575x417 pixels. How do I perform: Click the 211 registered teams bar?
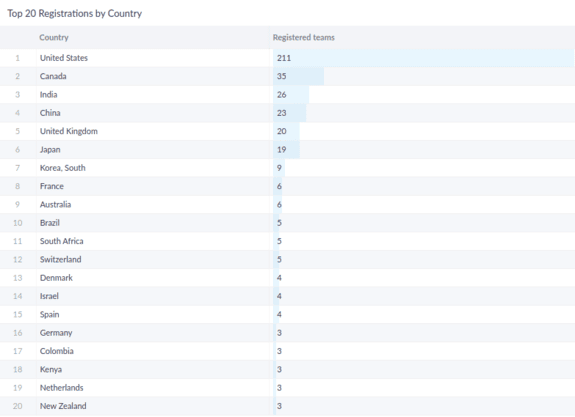(424, 58)
